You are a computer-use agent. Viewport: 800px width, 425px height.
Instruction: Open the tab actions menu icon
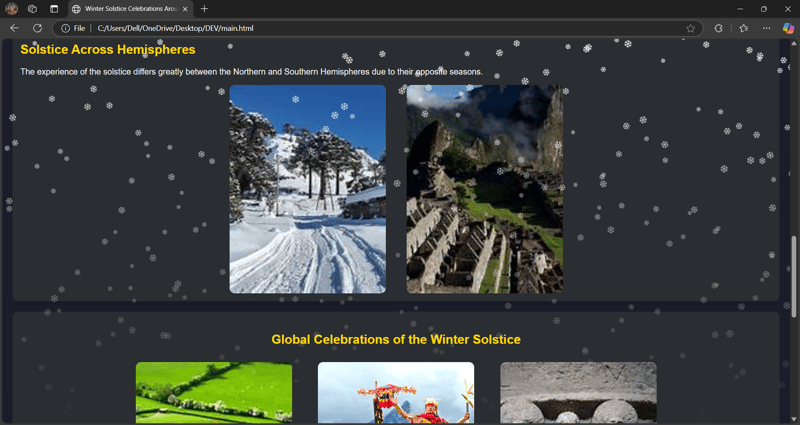tap(54, 9)
